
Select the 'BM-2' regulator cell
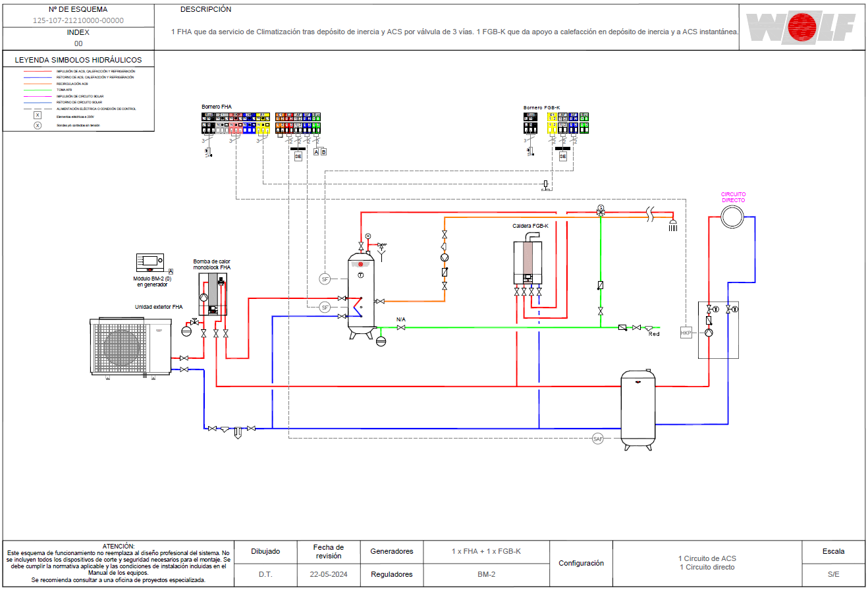[486, 574]
